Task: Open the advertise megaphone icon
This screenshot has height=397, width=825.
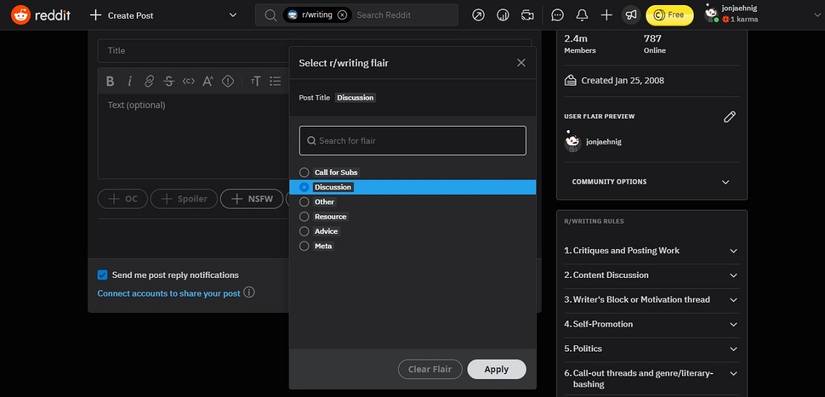Action: 630,15
